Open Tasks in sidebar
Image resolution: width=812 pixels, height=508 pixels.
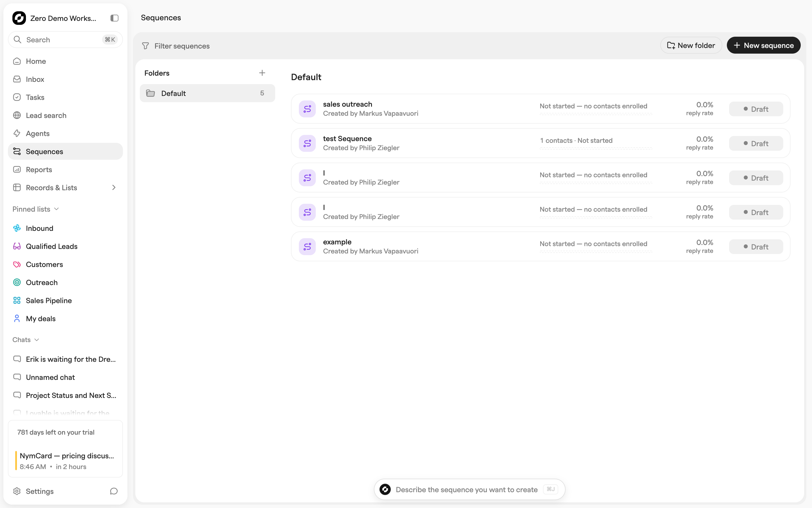(x=65, y=97)
